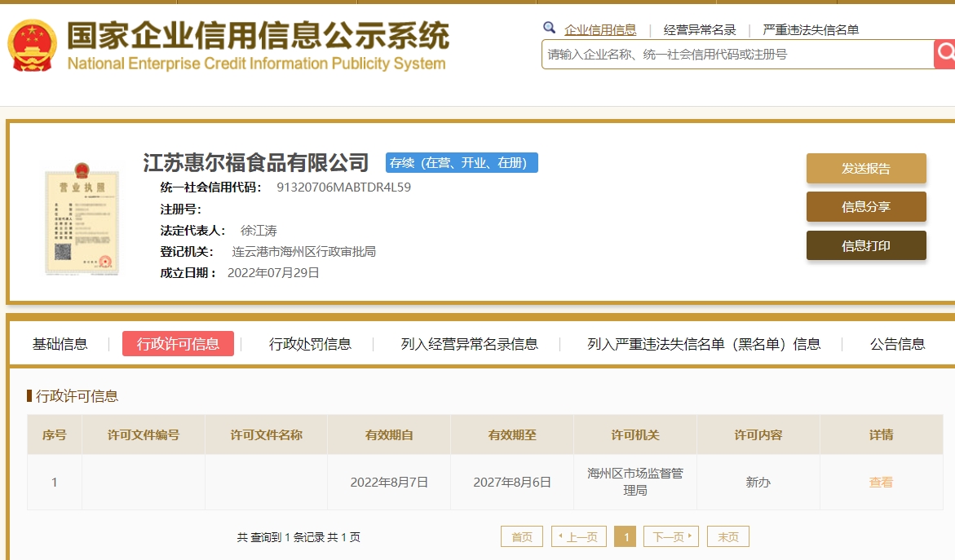Click the 序号 column header

(x=54, y=434)
